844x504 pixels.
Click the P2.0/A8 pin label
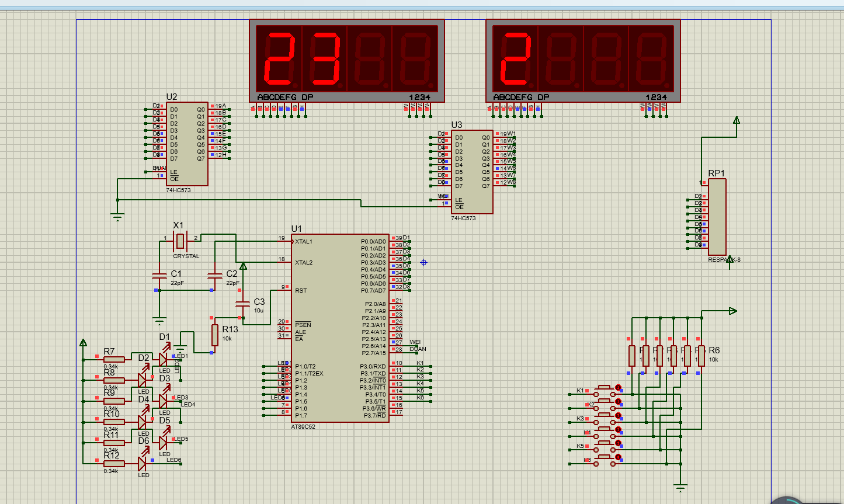point(375,304)
